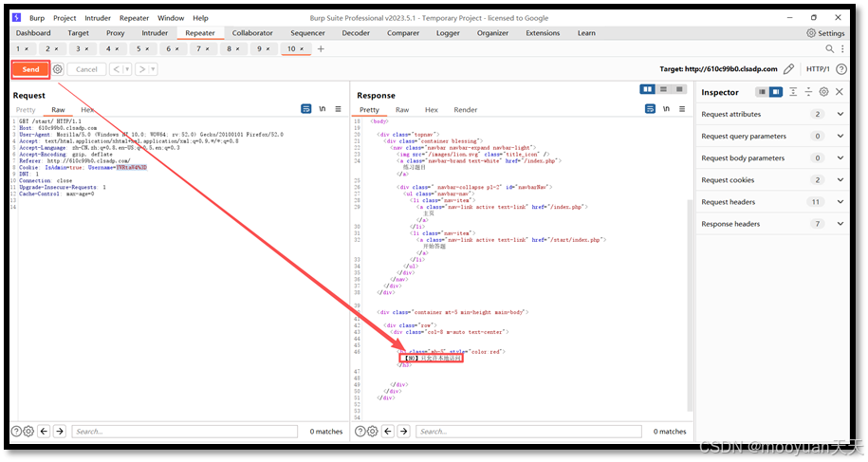Select side-by-side layout view
868x462 pixels.
[647, 89]
